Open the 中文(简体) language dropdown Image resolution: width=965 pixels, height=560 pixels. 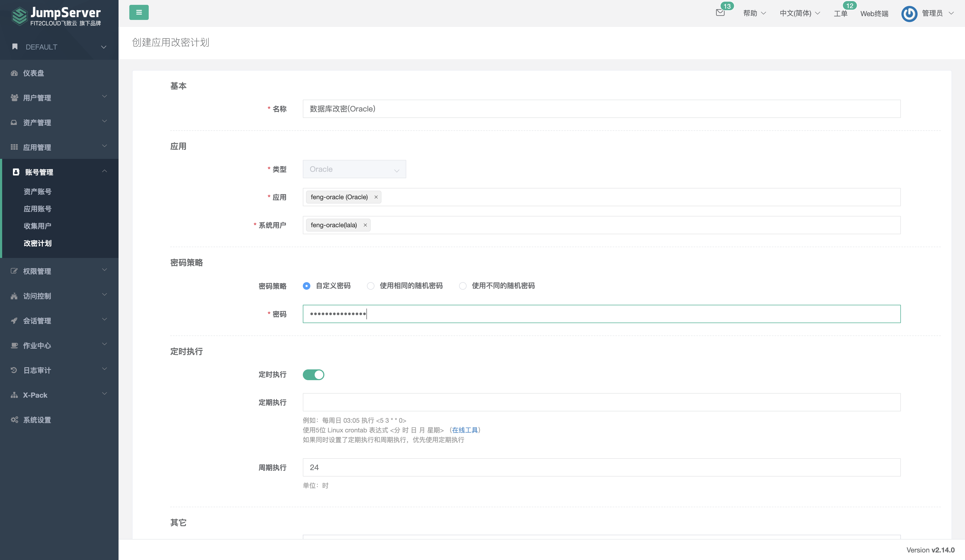tap(800, 13)
